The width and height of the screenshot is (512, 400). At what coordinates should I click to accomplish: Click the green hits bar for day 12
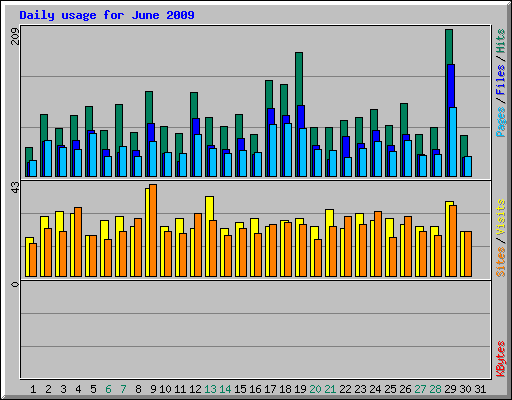194,105
